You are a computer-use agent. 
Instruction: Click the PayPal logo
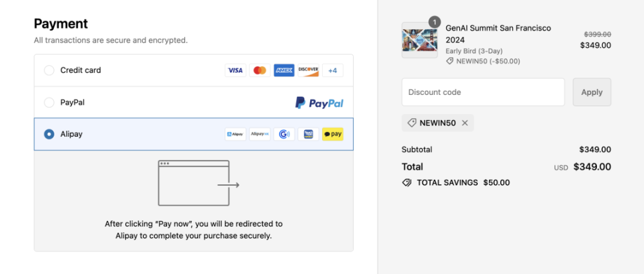coord(319,102)
